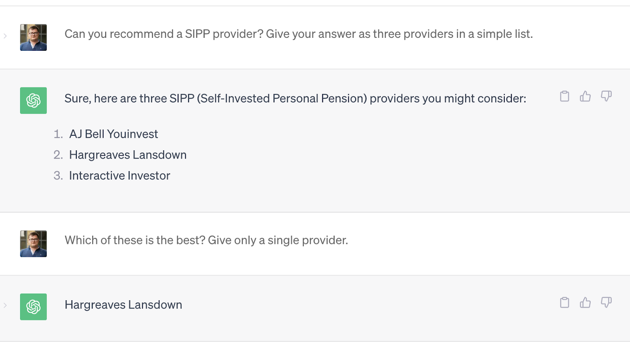This screenshot has width=630, height=364.
Task: Like the final Hargreaves Lansdown answer
Action: click(585, 302)
